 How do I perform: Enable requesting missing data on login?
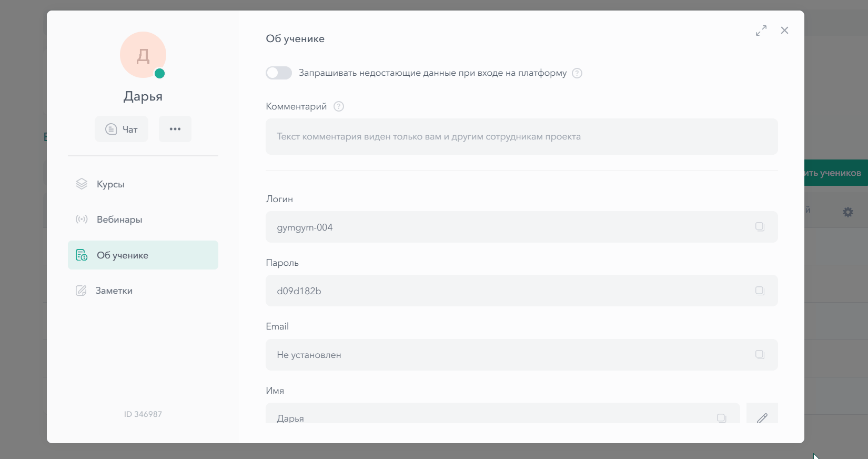(279, 73)
